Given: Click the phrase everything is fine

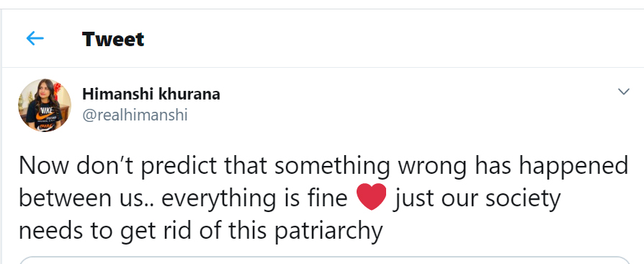Looking at the screenshot, I should (254, 199).
